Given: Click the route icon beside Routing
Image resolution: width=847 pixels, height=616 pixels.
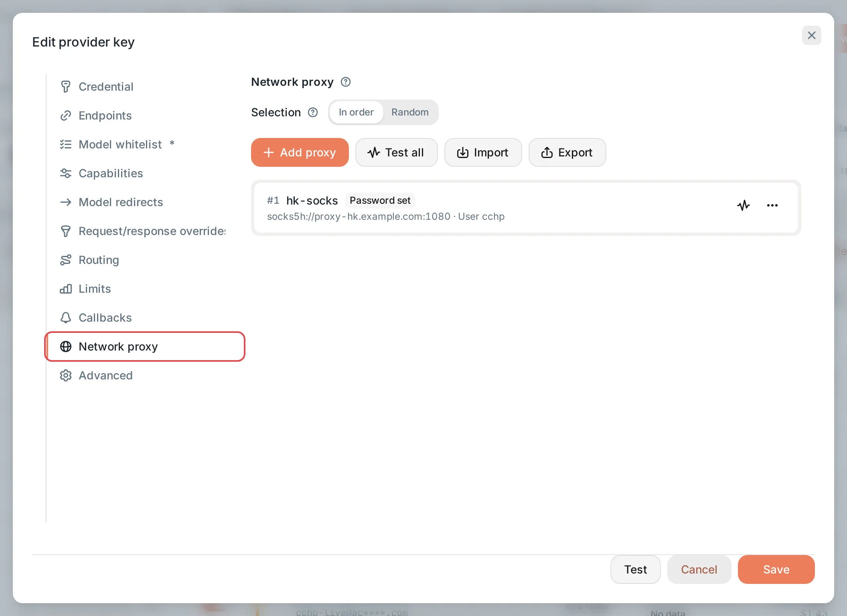Looking at the screenshot, I should (66, 260).
